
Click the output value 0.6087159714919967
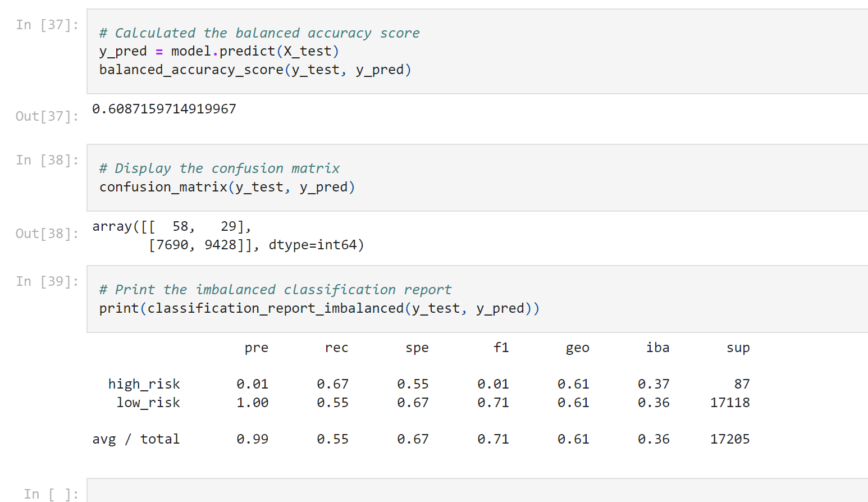click(x=164, y=109)
